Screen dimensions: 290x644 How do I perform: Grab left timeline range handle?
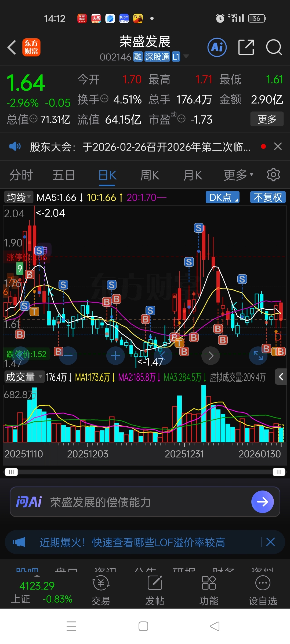[11, 472]
